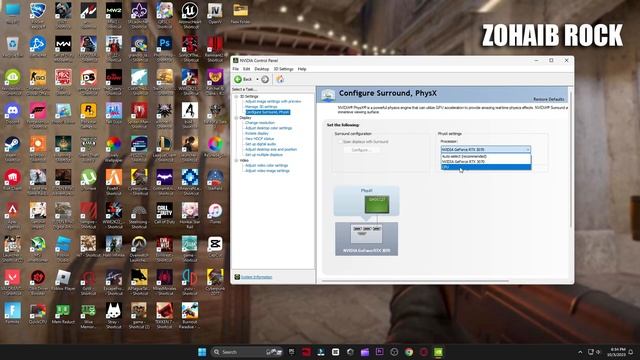640x360 pixels.
Task: Open the CapCut desktop icon
Action: coord(215,247)
